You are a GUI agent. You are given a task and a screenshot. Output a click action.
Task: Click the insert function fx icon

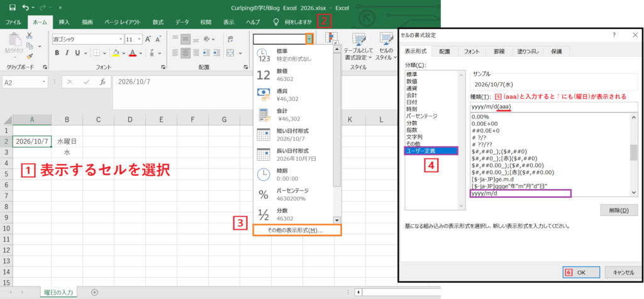tap(103, 82)
